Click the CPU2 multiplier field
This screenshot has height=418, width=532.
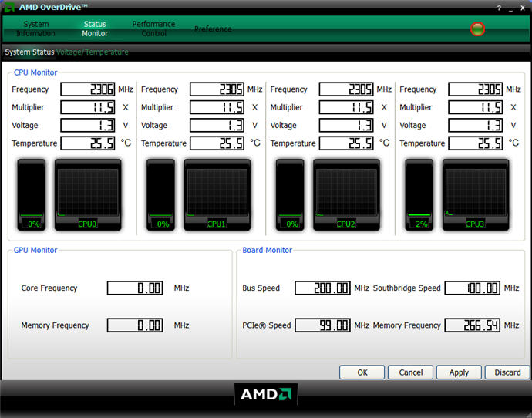pos(346,107)
